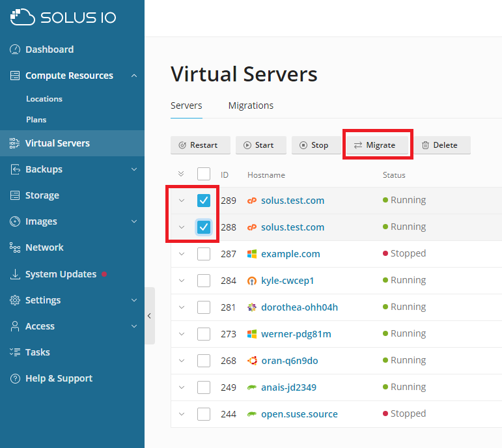Click the OS icon beside kyle-cwcep1
This screenshot has height=448, width=502.
(252, 281)
